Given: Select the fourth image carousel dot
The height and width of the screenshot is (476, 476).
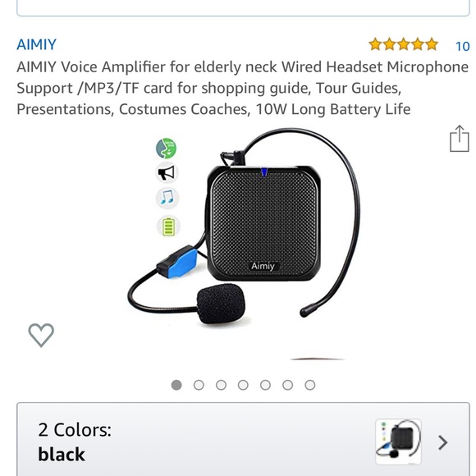Looking at the screenshot, I should point(243,385).
